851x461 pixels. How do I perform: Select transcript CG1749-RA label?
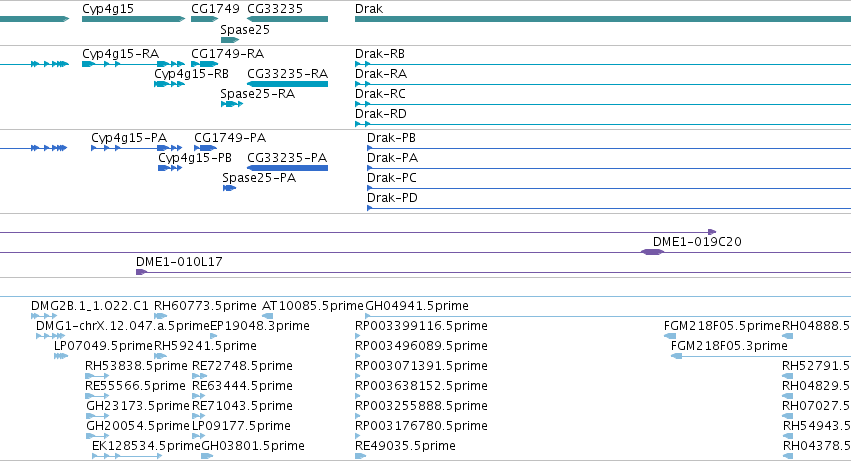point(227,54)
